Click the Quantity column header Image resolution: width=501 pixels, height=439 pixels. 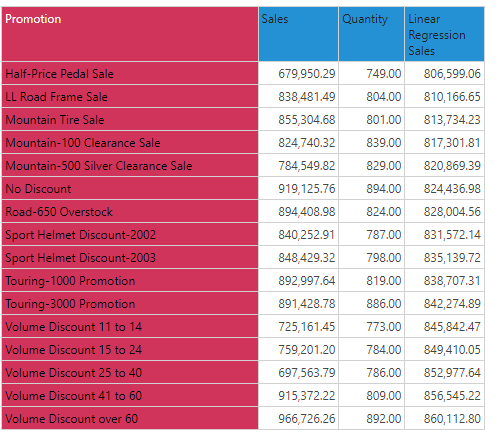tap(371, 34)
